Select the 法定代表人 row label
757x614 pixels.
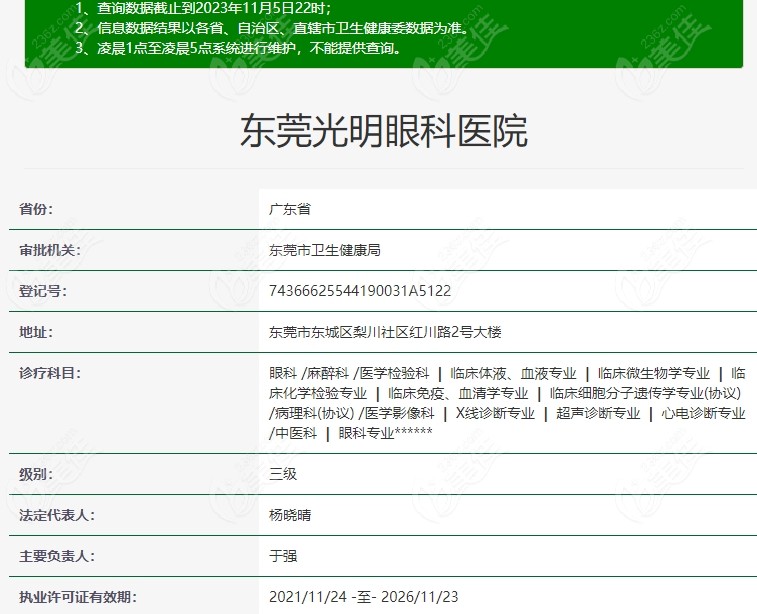click(57, 515)
